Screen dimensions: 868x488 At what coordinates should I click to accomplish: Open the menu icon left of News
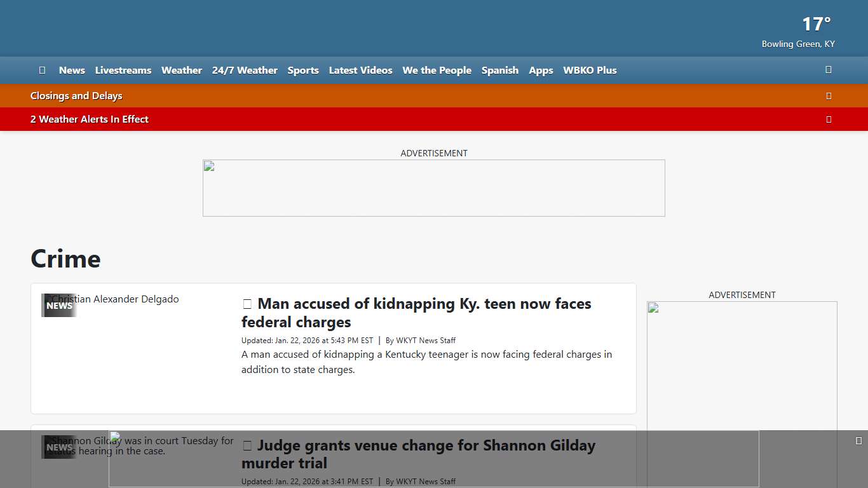42,70
